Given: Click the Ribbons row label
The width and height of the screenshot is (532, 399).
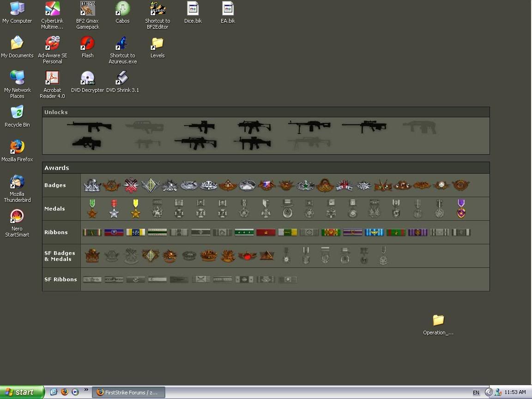Looking at the screenshot, I should [56, 232].
